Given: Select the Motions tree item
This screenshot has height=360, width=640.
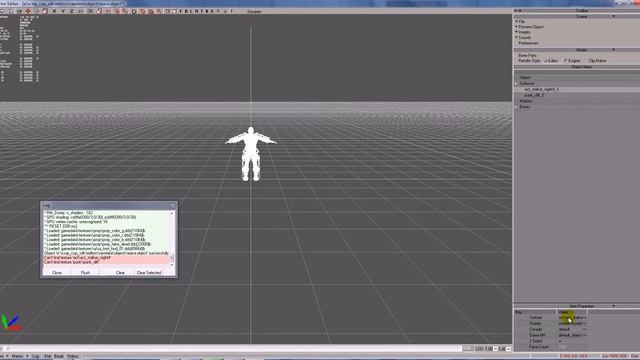Looking at the screenshot, I should (x=526, y=101).
